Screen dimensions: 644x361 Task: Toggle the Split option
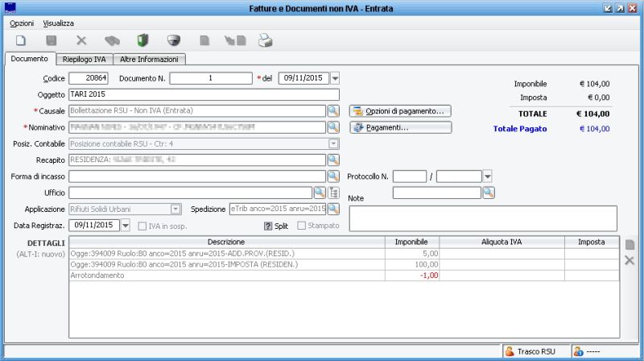point(269,226)
